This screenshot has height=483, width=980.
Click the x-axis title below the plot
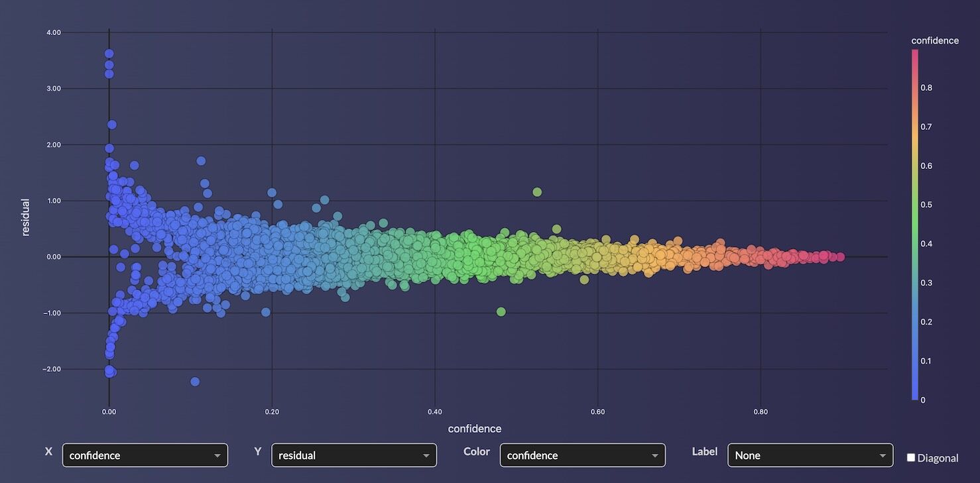(x=474, y=429)
